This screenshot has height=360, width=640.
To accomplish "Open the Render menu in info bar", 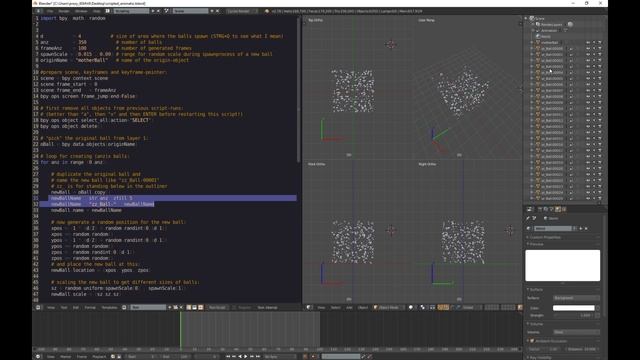I will pyautogui.click(x=64, y=11).
